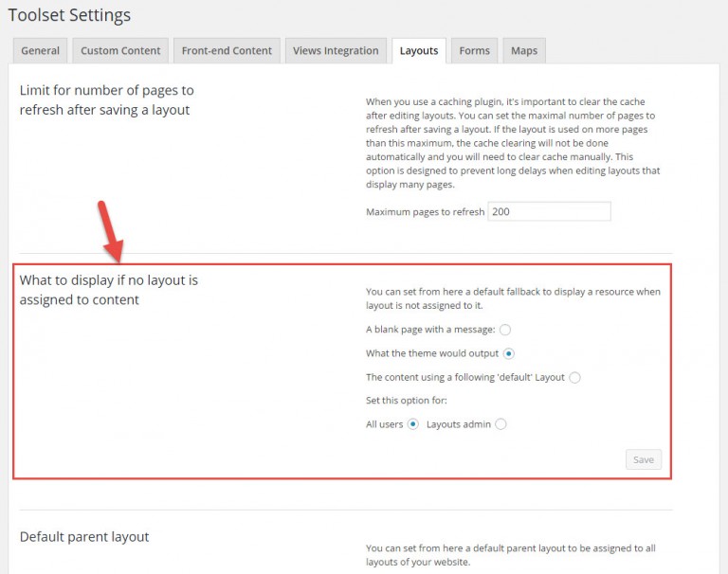This screenshot has height=574, width=728.
Task: Click the Maximum pages to refresh field
Action: click(x=549, y=211)
